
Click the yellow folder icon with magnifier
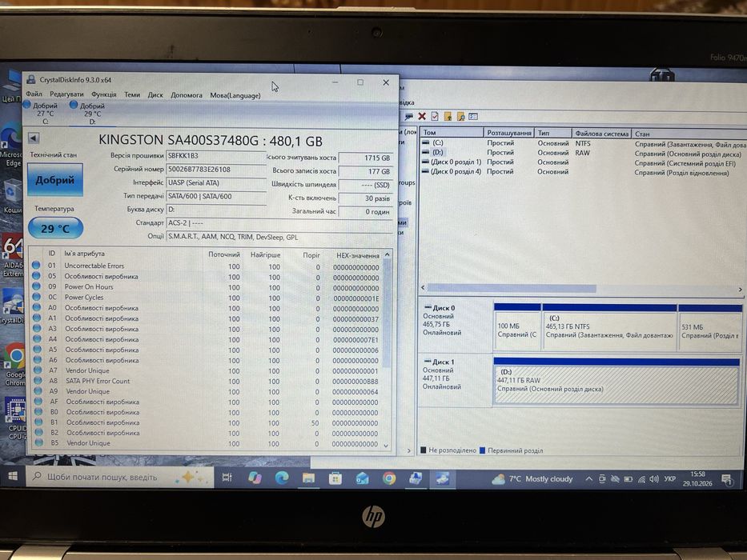coord(460,116)
